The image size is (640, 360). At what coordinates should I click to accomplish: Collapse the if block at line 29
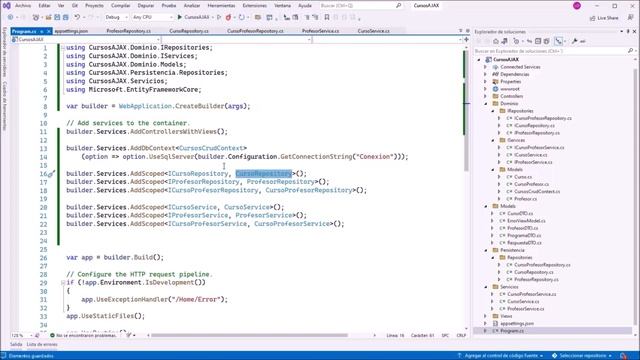pos(63,282)
